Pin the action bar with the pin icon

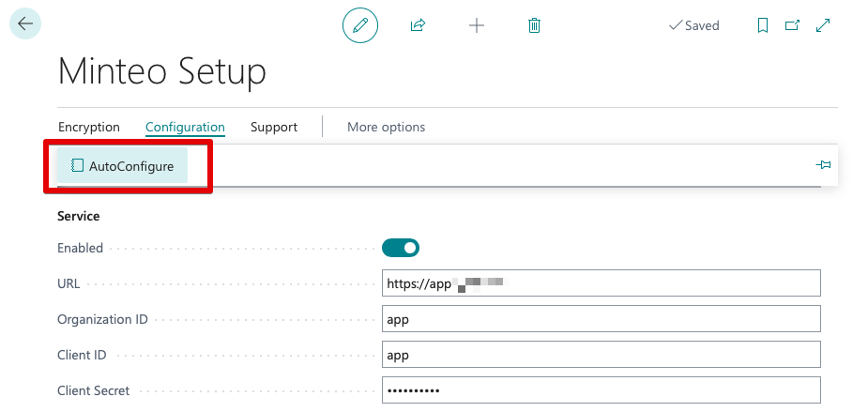(x=823, y=165)
